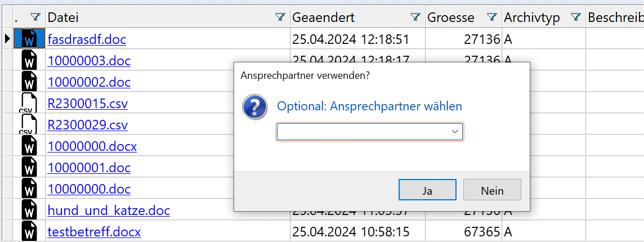Open the Datei column filter
Screen dimensions: 644x242
[x=280, y=17]
